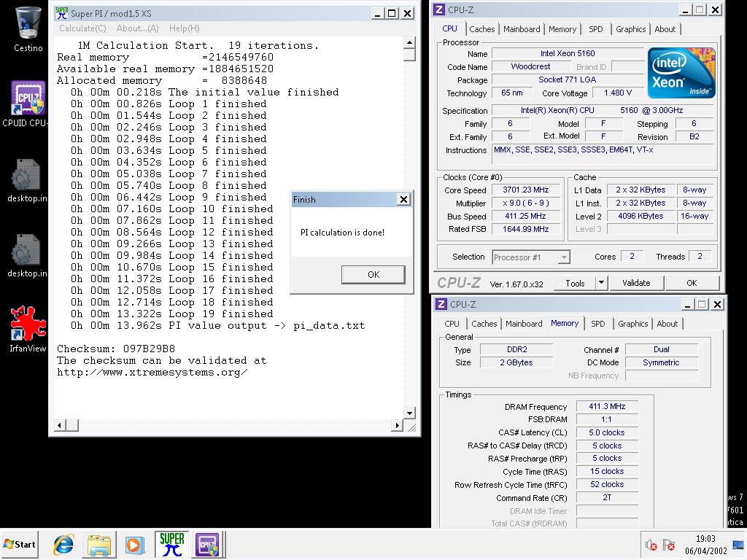Open Windows Explorer folder from taskbar
This screenshot has width=747, height=560.
[99, 545]
